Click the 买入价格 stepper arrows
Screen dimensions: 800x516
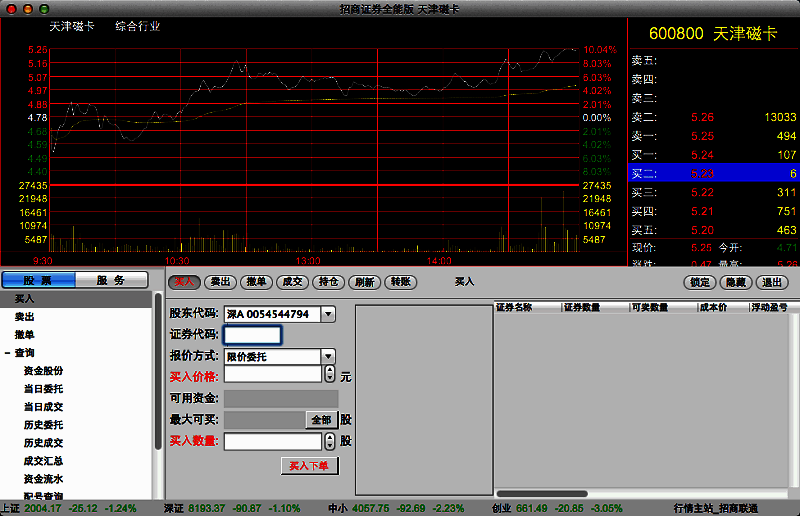pyautogui.click(x=330, y=375)
